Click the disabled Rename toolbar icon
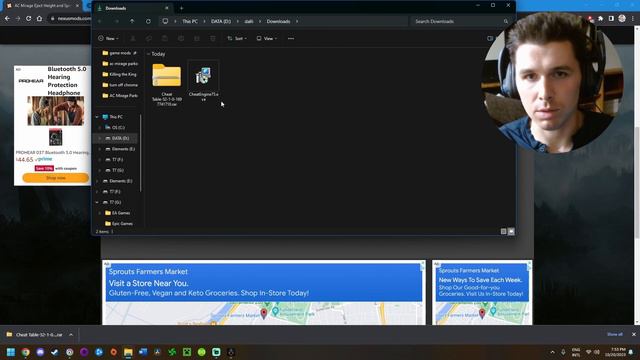The width and height of the screenshot is (640, 360). (181, 38)
